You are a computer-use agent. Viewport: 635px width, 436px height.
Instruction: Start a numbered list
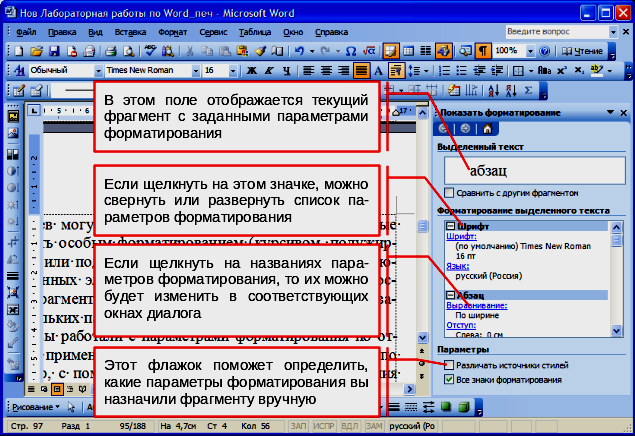pyautogui.click(x=444, y=70)
